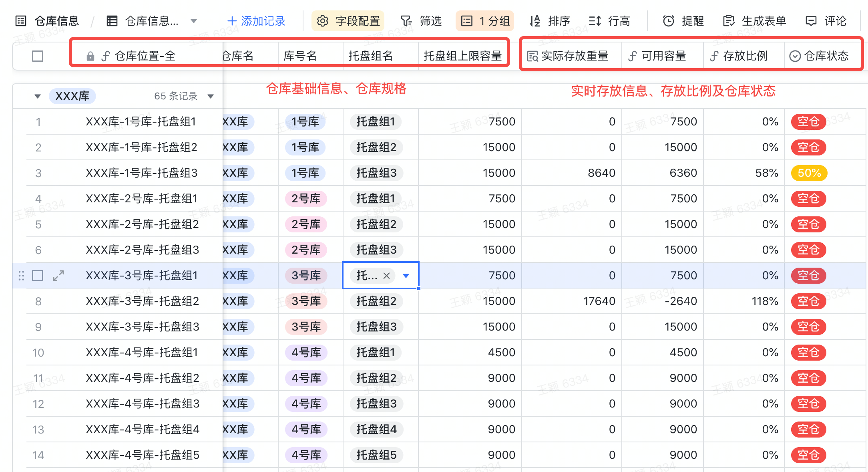This screenshot has width=868, height=472.
Task: Click the generate form icon
Action: click(729, 21)
